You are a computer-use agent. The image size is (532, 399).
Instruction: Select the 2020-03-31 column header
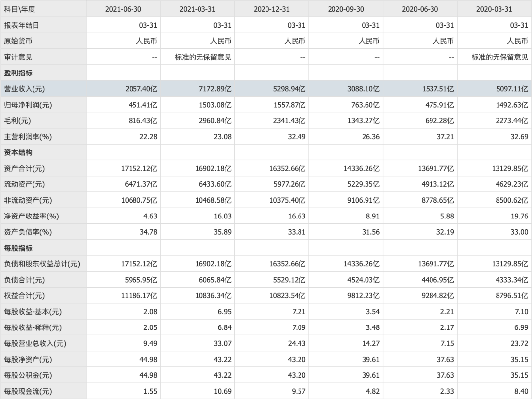pos(495,9)
